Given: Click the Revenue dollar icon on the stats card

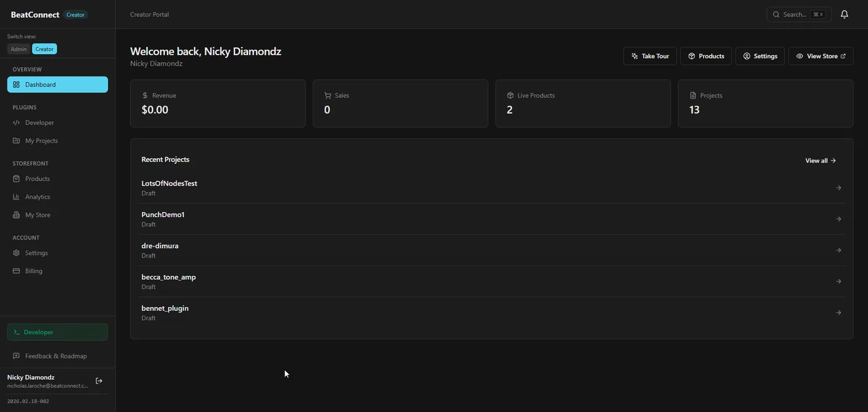Looking at the screenshot, I should 144,95.
